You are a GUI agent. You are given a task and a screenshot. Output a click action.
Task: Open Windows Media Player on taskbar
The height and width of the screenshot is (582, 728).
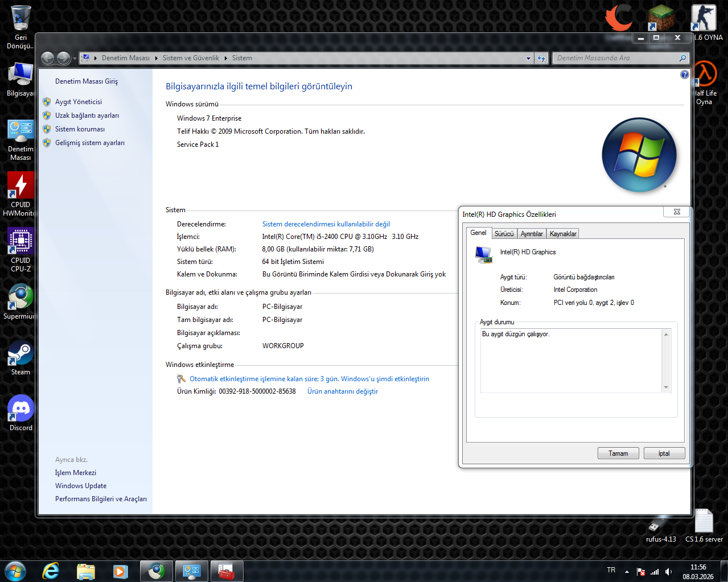pyautogui.click(x=121, y=571)
